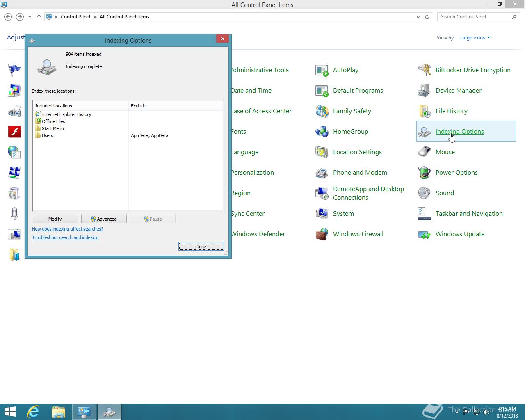Screen dimensions: 525x420
Task: Select Offline Files in Included Locations
Action: pyautogui.click(x=50, y=121)
